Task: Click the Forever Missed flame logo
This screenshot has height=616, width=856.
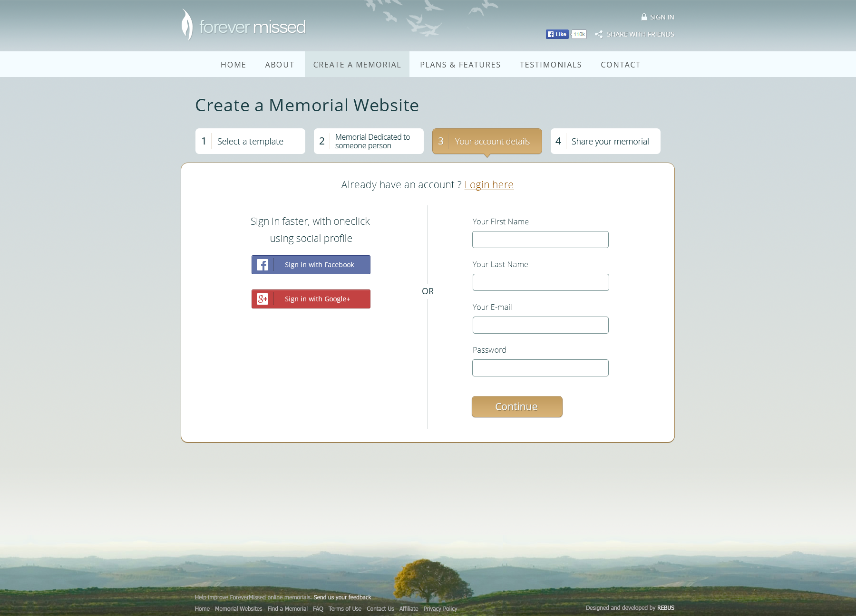Action: click(187, 25)
